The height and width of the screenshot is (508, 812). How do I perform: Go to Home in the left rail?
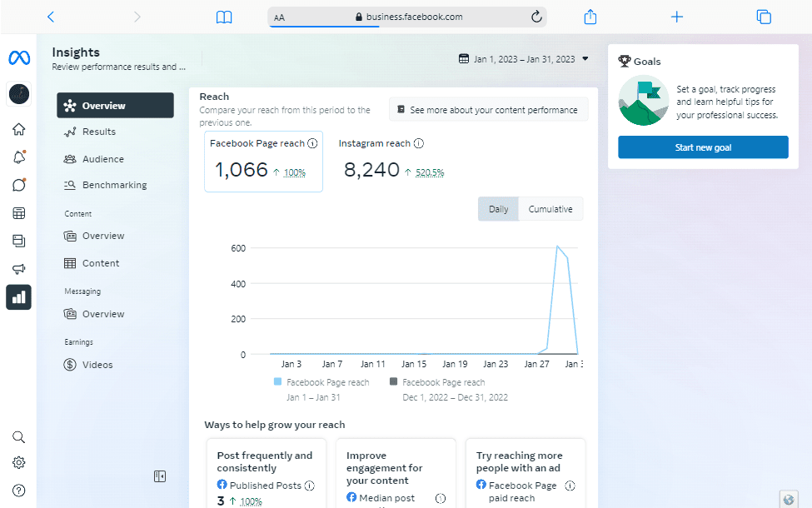[x=18, y=129]
